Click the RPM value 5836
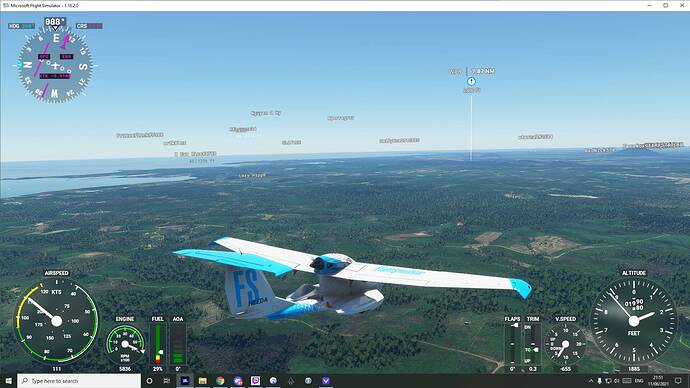690x388 pixels. click(125, 369)
